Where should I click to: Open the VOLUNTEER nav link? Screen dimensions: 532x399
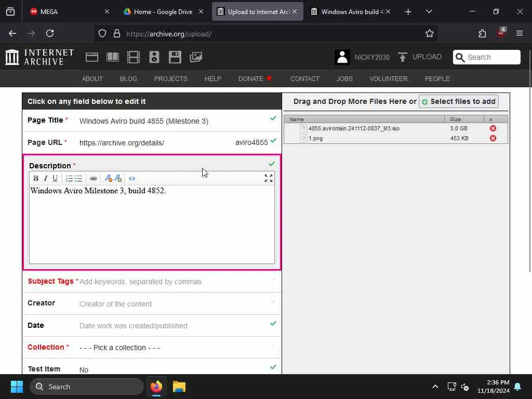(x=389, y=79)
